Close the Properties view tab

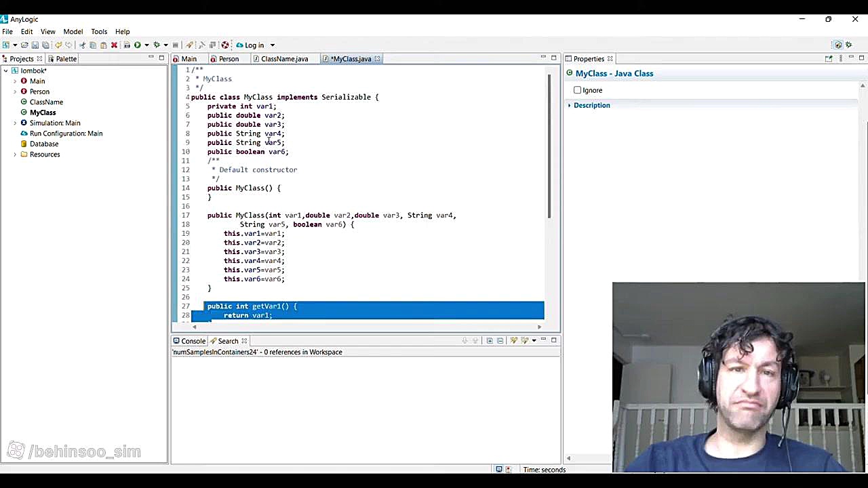point(610,59)
